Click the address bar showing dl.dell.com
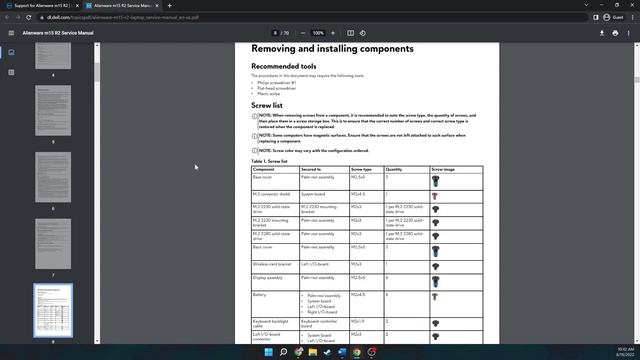Screen dimensions: 640x360 pyautogui.click(x=312, y=18)
